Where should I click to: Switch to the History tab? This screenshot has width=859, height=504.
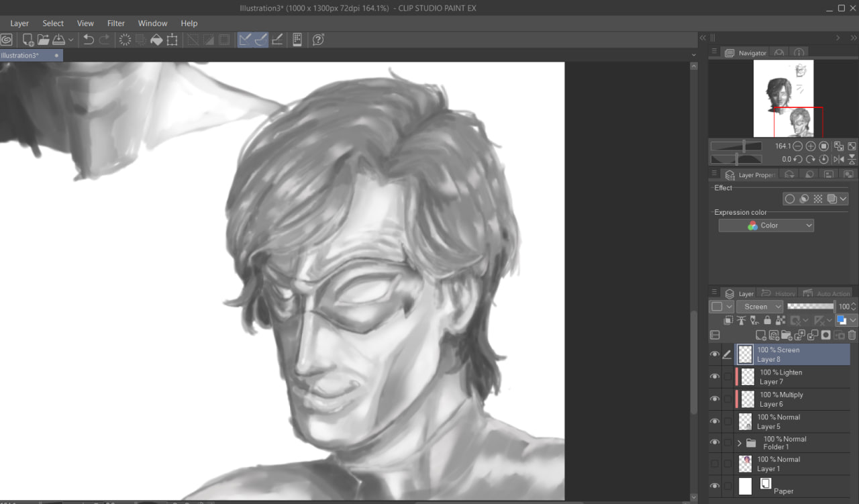779,294
